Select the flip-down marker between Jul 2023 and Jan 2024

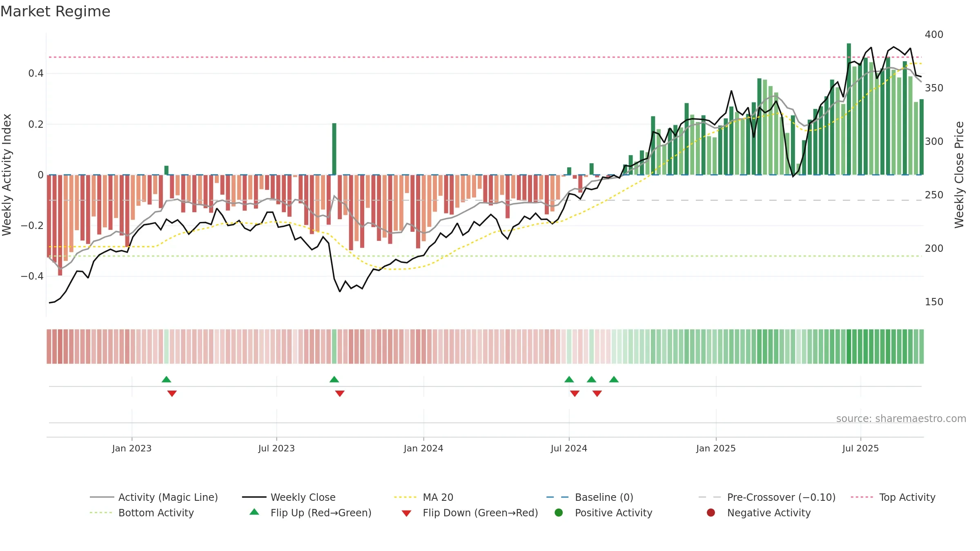coord(340,393)
